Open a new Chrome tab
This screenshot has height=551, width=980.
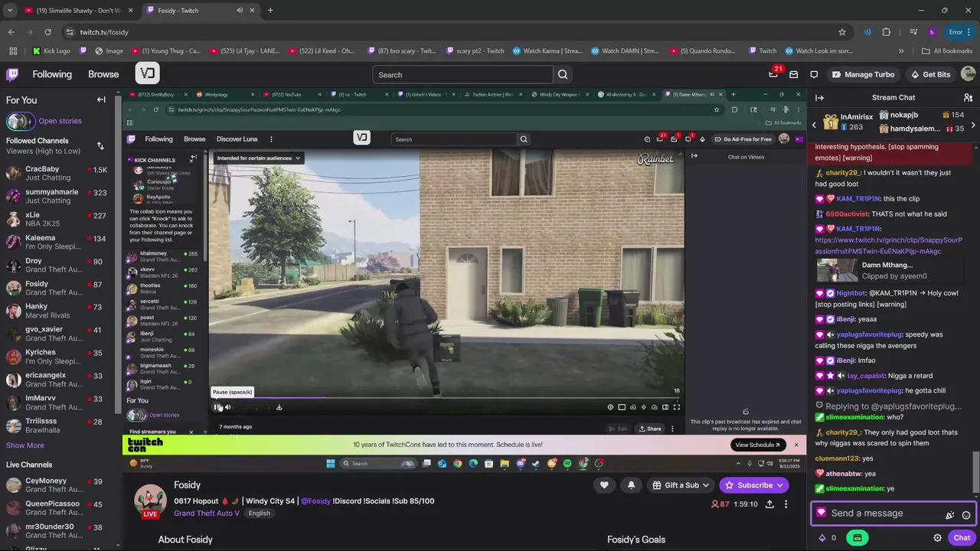(270, 10)
